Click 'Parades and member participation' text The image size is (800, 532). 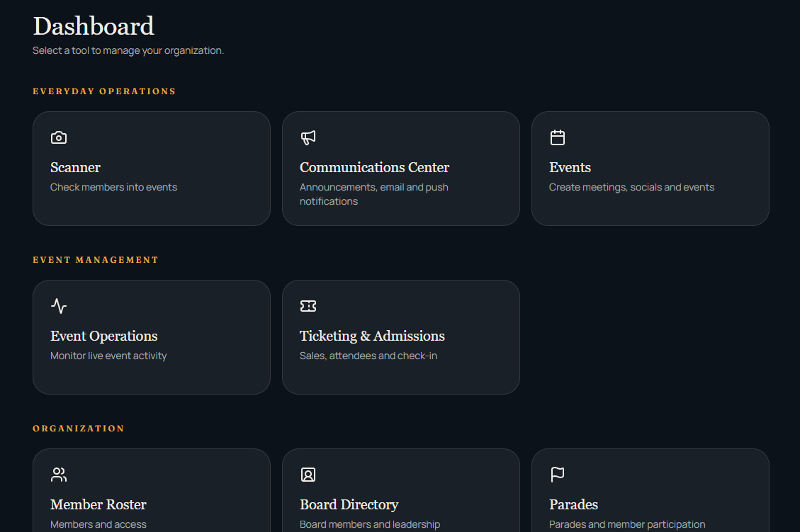[627, 524]
